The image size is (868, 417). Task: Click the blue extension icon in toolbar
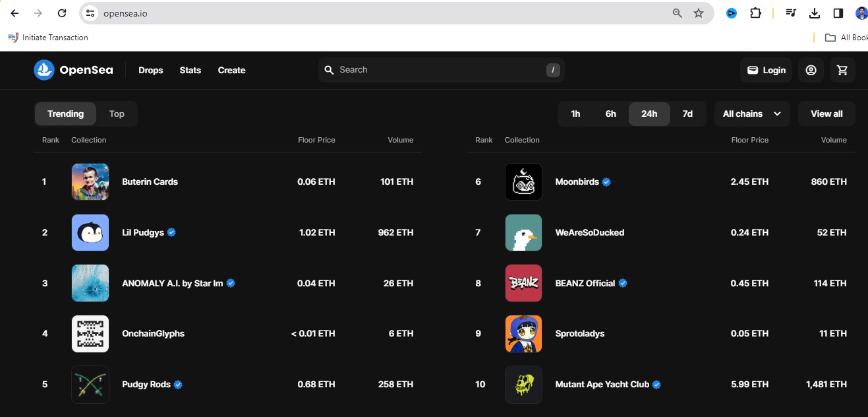[732, 13]
